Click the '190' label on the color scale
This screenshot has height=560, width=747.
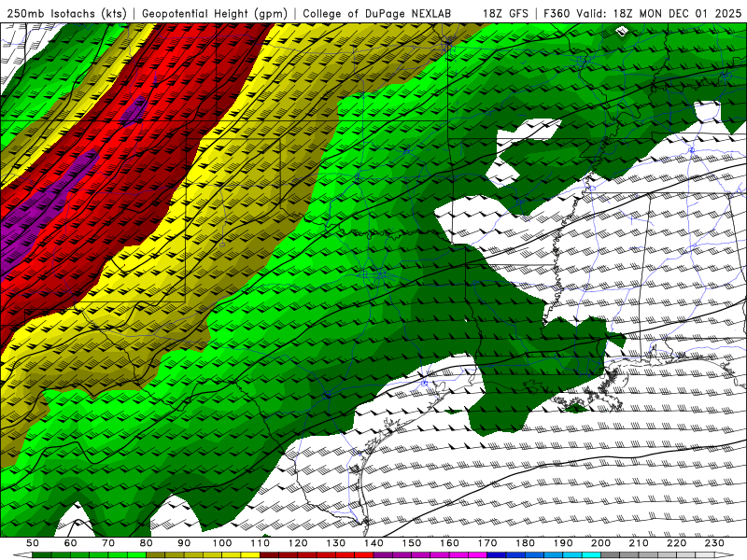tap(563, 543)
